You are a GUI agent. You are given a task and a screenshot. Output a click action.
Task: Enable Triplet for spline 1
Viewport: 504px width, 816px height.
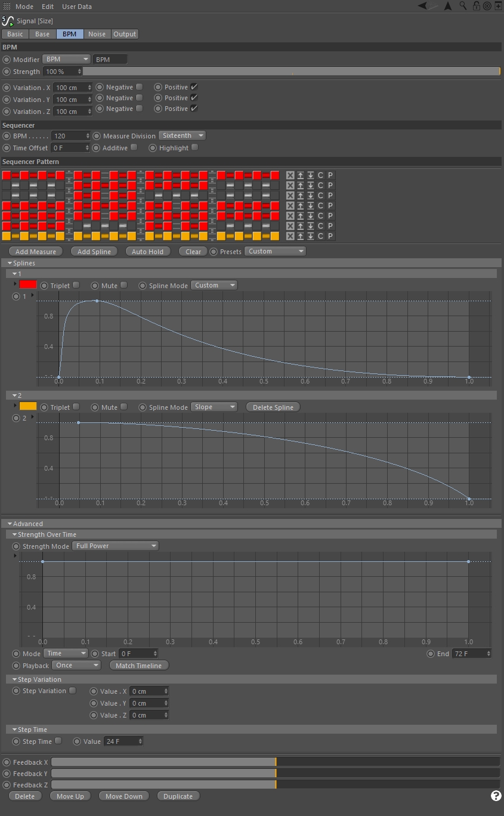[x=76, y=285]
